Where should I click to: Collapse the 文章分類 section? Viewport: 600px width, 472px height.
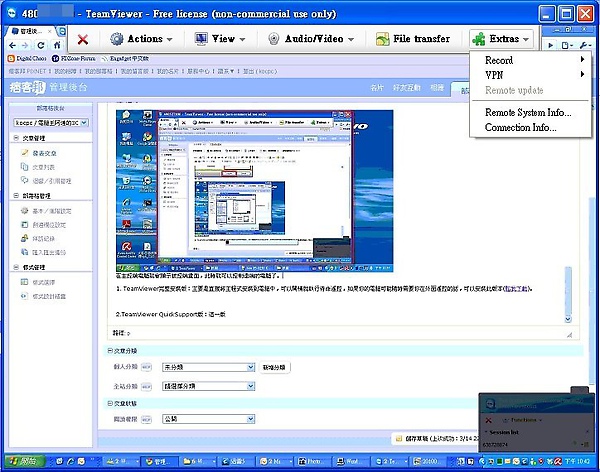[110, 351]
